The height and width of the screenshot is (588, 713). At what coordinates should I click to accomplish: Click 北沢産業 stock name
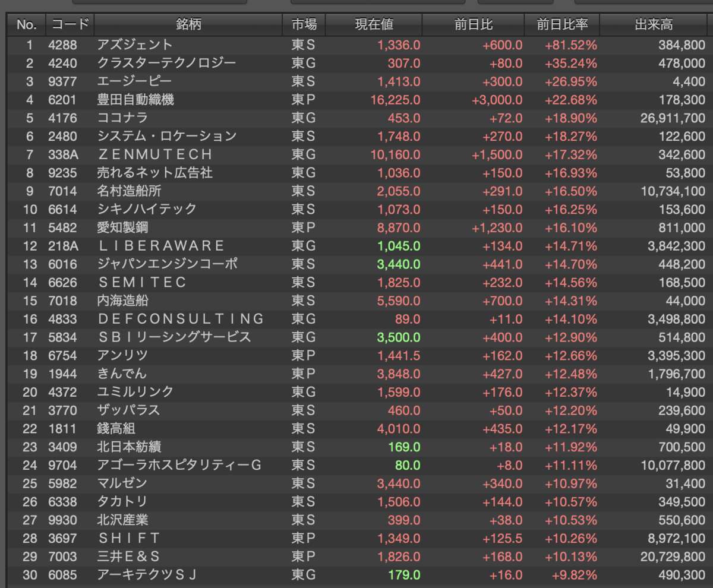[123, 520]
